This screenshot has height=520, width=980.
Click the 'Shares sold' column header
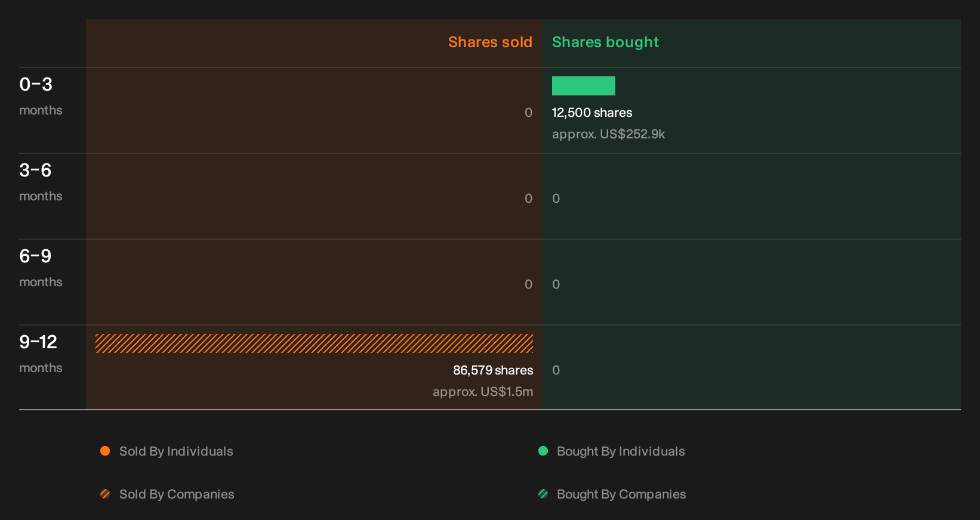point(490,42)
